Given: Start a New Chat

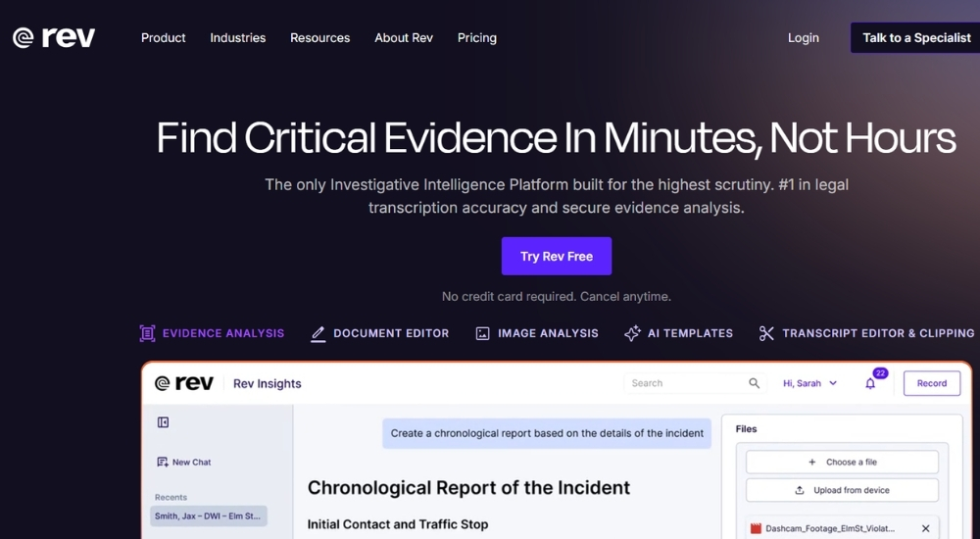Looking at the screenshot, I should coord(184,463).
